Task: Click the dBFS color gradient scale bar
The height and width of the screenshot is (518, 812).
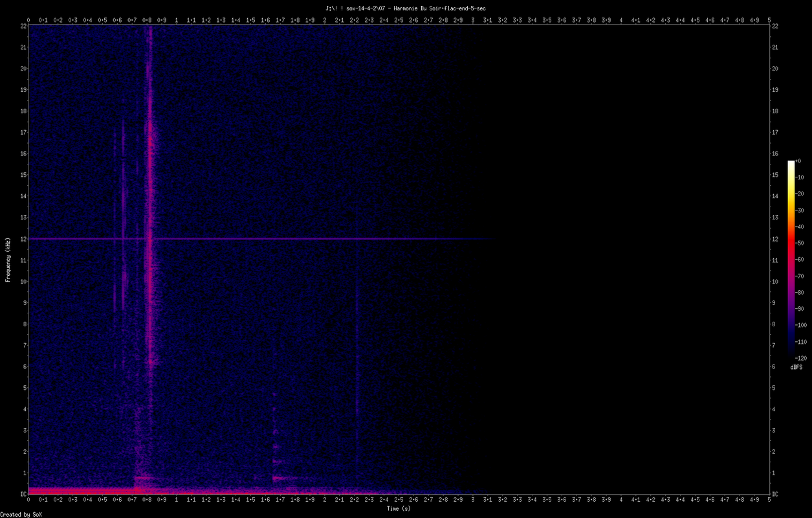Action: tap(791, 259)
